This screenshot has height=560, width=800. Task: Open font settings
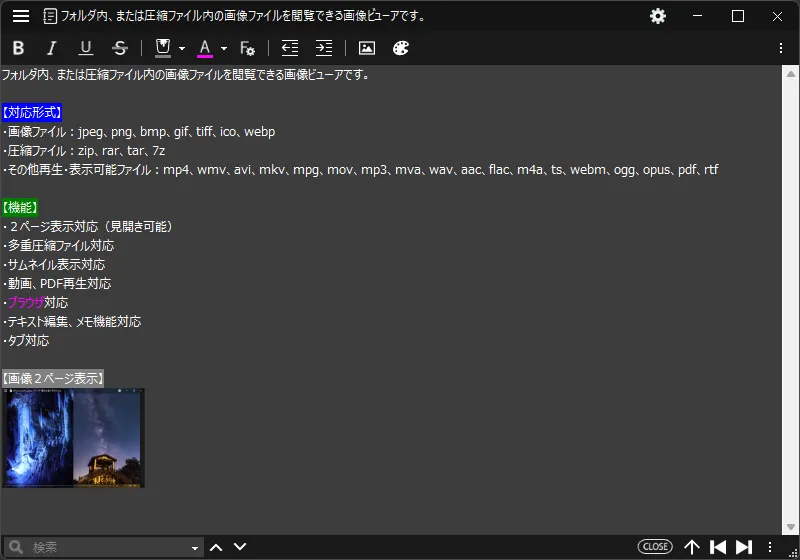[x=248, y=48]
